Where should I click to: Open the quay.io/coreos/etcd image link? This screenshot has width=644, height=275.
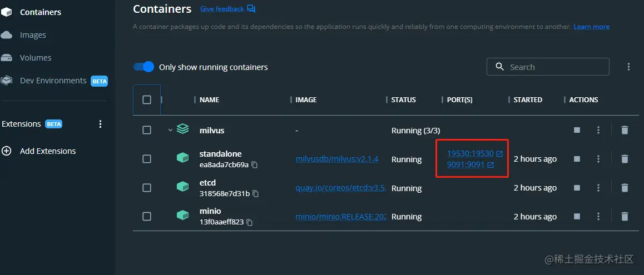[341, 188]
